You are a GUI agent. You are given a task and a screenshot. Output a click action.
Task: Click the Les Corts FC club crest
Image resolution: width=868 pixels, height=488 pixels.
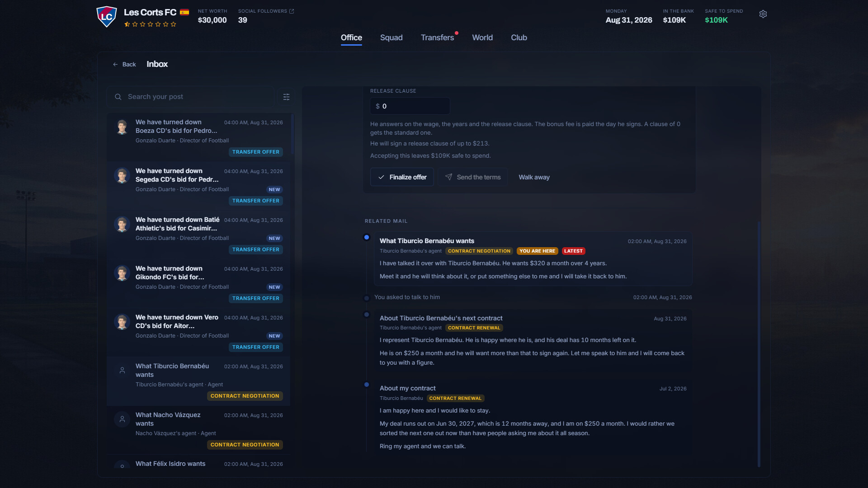click(x=107, y=17)
